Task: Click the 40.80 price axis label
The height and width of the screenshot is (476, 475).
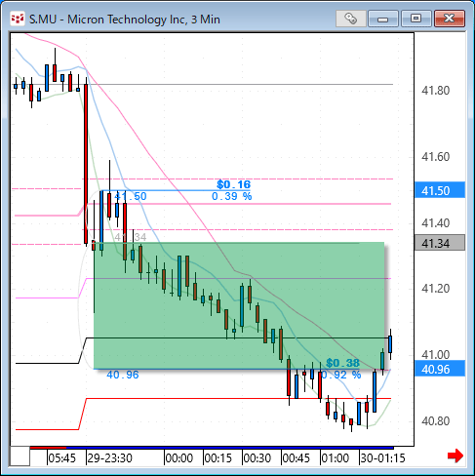Action: pos(435,421)
